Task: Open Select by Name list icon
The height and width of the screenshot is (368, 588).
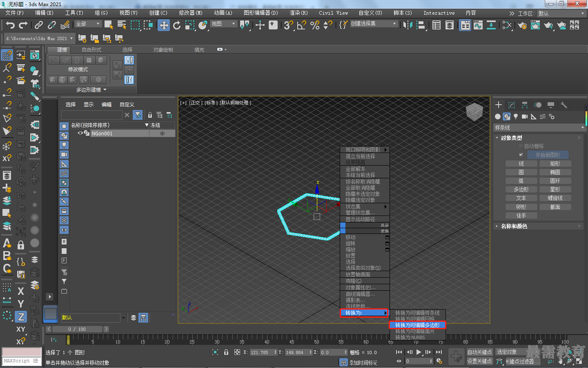Action: pos(122,25)
